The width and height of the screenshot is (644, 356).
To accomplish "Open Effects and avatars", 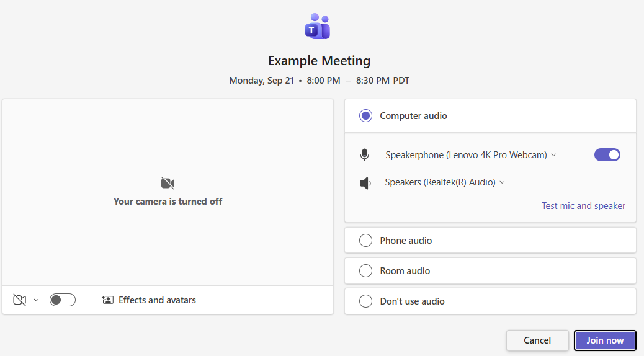I will click(x=149, y=300).
